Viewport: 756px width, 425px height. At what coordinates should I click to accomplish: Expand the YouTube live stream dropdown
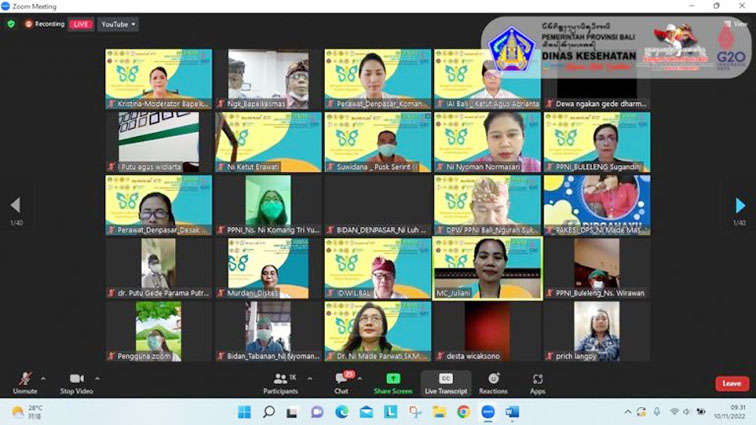118,24
